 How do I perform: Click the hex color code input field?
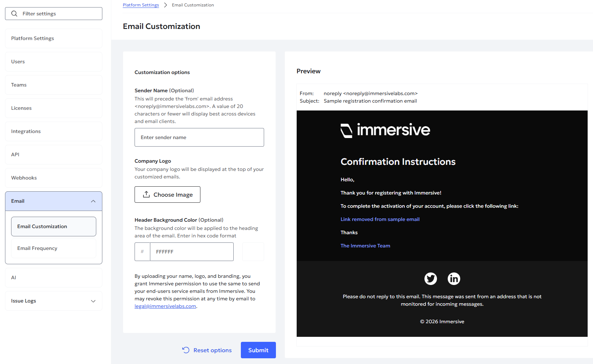click(192, 252)
